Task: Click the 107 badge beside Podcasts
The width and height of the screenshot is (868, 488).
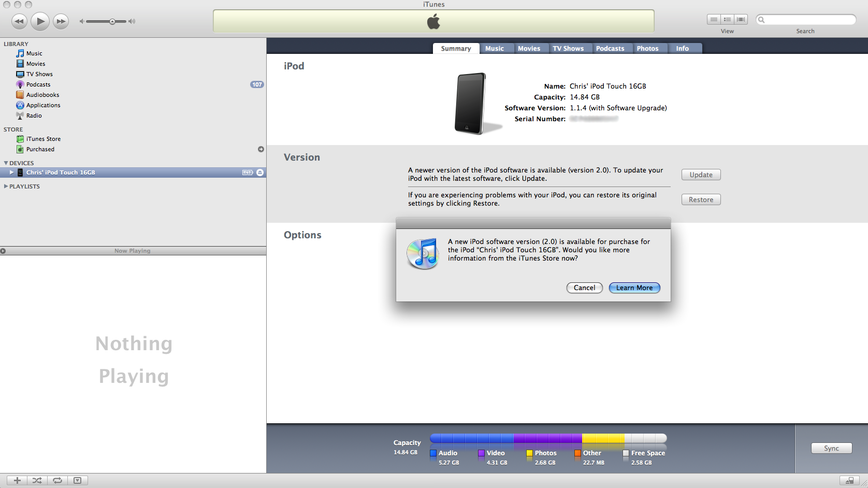Action: pyautogui.click(x=257, y=84)
